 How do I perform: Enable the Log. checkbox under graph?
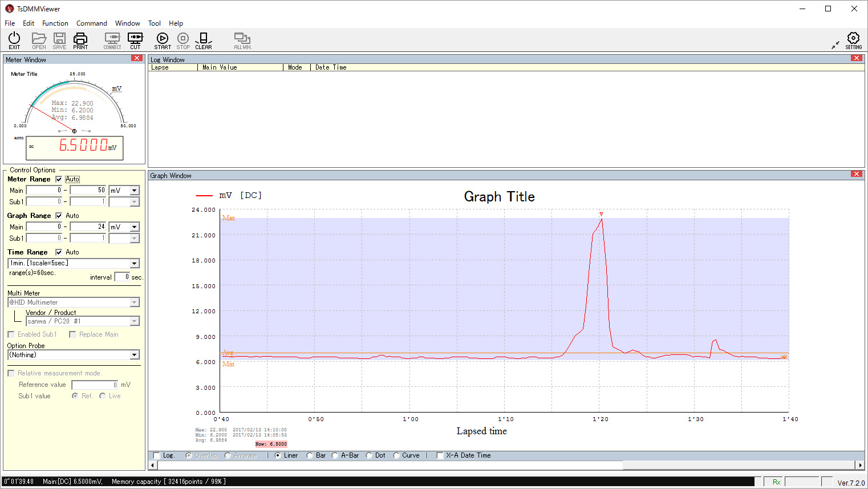pos(157,455)
